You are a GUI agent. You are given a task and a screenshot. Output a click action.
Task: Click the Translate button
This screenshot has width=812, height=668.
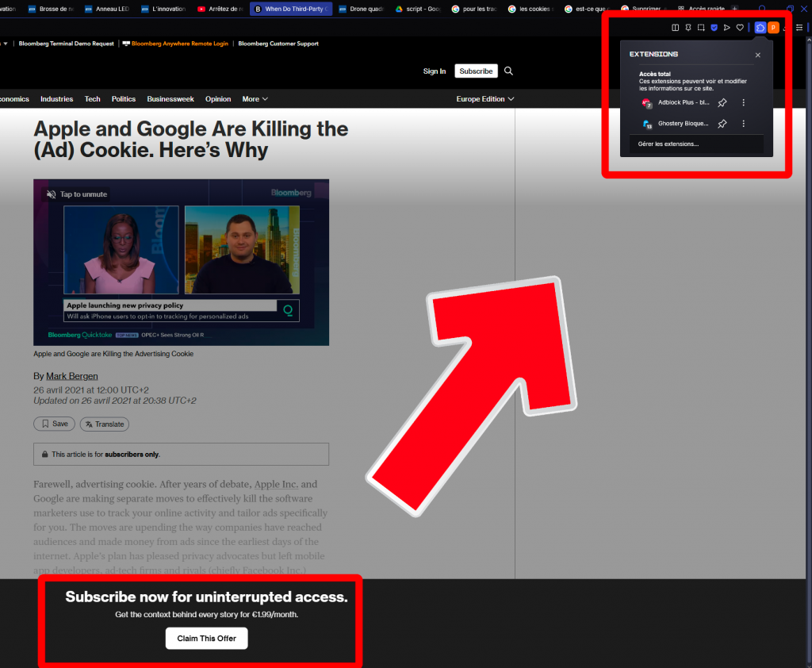point(105,424)
